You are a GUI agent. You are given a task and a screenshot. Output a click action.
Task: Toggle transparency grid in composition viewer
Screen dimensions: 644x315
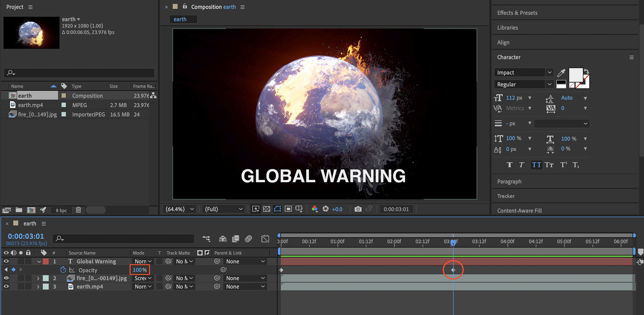pyautogui.click(x=266, y=209)
